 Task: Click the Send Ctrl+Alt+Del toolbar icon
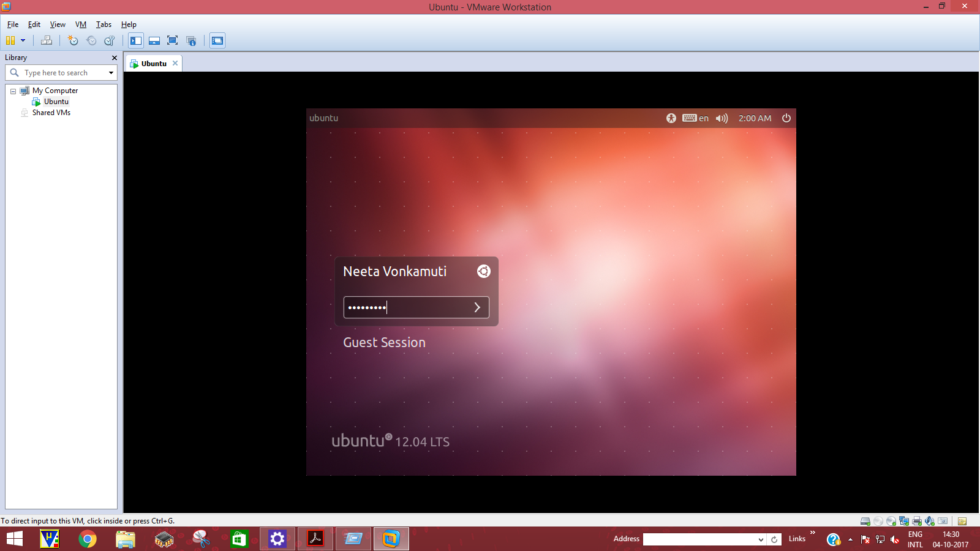[47, 40]
